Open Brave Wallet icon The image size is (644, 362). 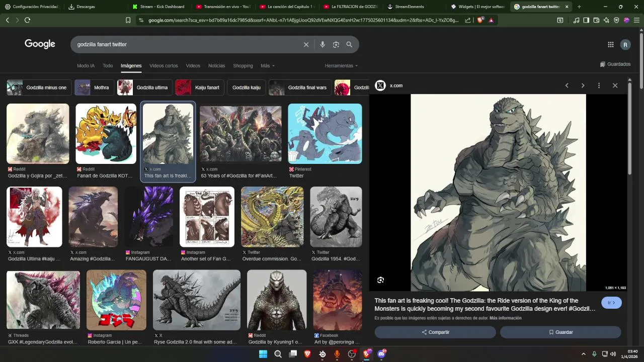pyautogui.click(x=596, y=20)
